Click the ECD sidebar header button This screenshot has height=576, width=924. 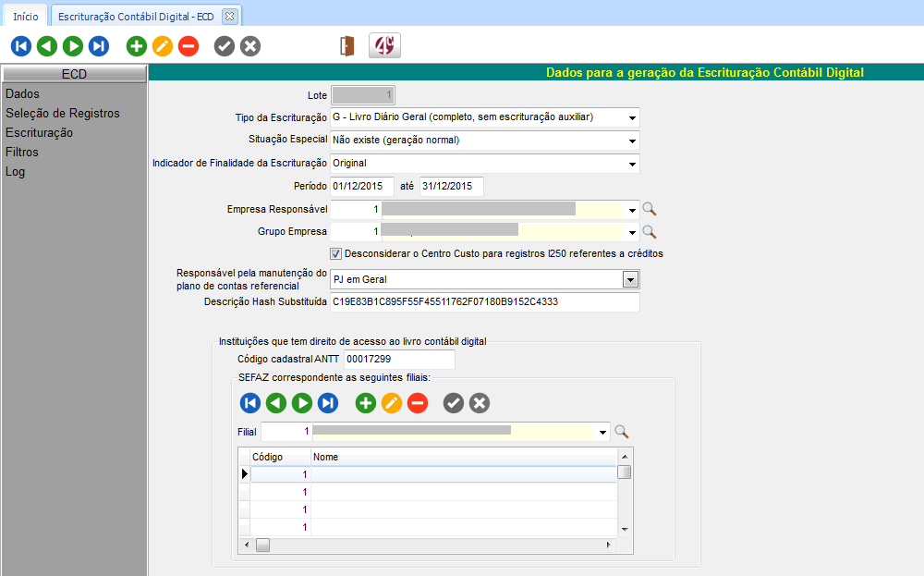click(x=74, y=74)
